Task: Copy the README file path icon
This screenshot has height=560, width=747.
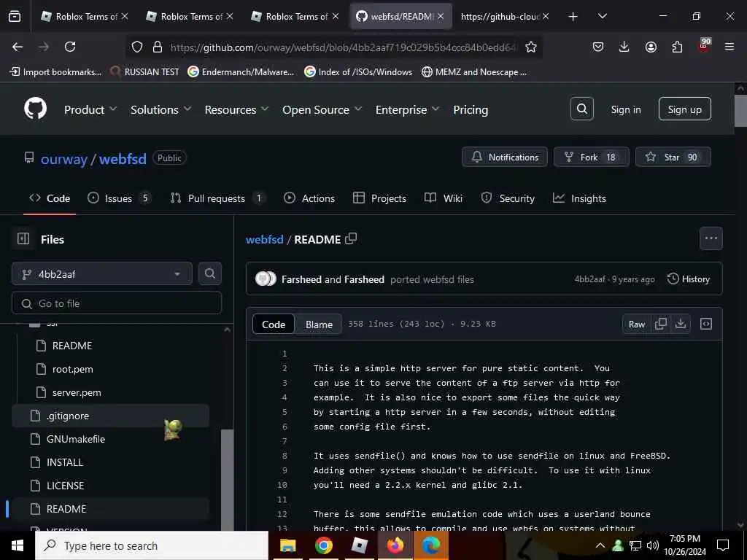Action: (x=351, y=238)
